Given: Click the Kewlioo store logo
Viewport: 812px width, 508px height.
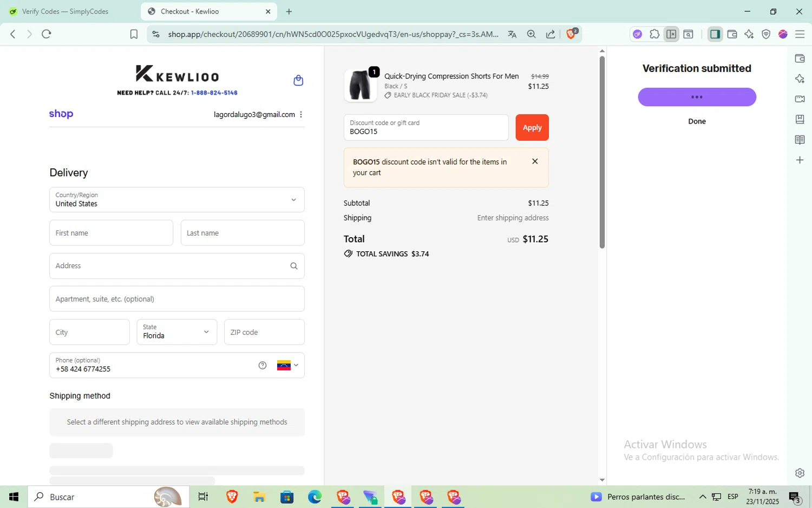Looking at the screenshot, I should click(x=177, y=74).
